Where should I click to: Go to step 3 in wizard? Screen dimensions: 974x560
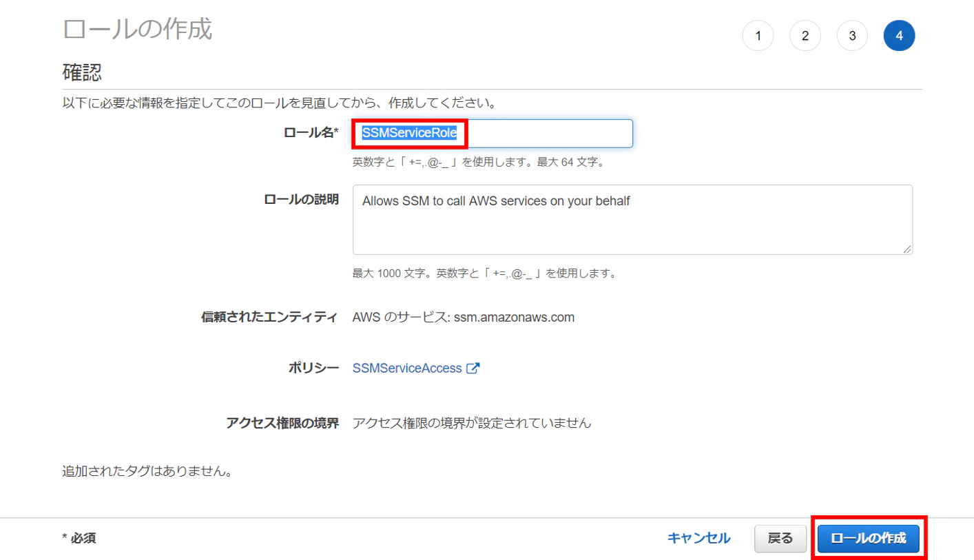pyautogui.click(x=852, y=36)
